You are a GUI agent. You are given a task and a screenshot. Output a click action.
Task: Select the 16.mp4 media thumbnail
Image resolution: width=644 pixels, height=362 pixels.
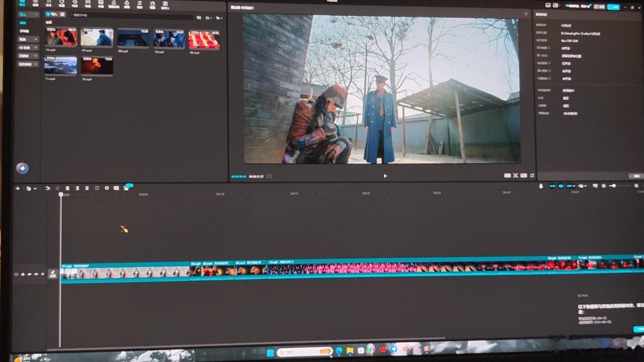pos(169,39)
